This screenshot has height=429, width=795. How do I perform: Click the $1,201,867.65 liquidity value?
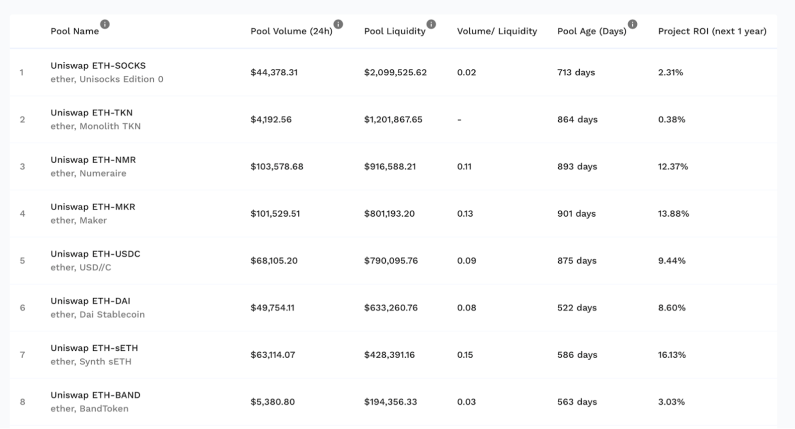pyautogui.click(x=393, y=120)
